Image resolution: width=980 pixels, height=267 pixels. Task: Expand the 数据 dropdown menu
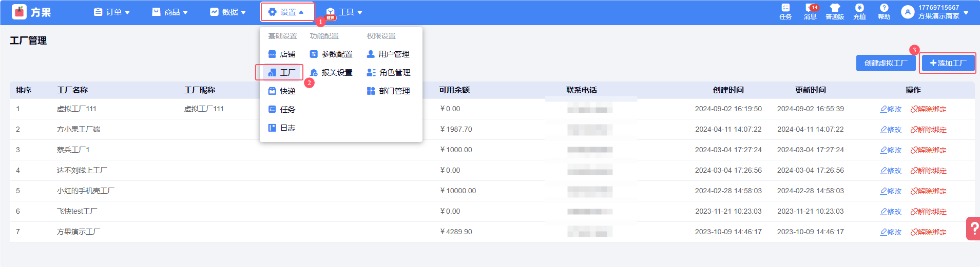[228, 12]
